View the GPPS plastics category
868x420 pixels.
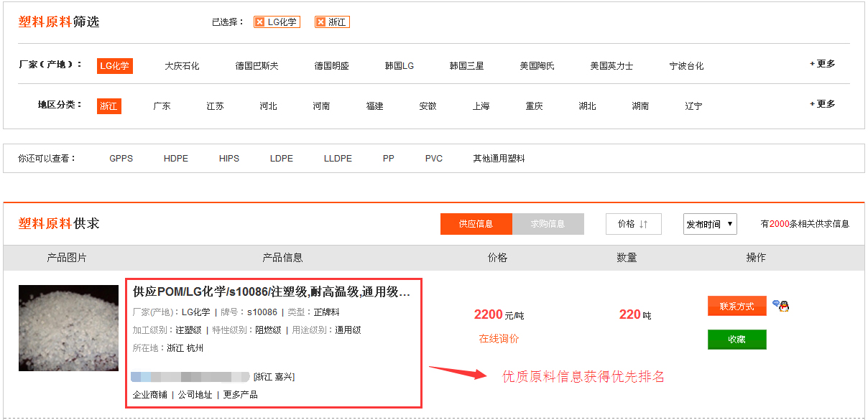(x=121, y=159)
